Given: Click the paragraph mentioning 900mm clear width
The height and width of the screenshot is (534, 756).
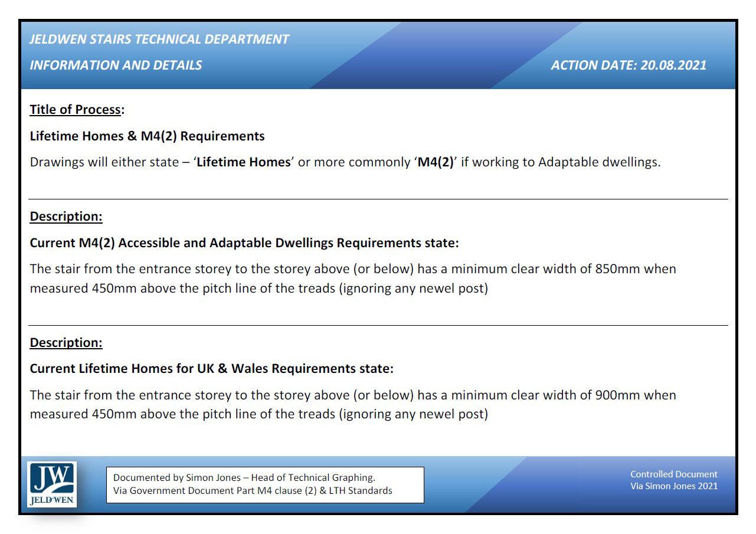Looking at the screenshot, I should click(353, 404).
